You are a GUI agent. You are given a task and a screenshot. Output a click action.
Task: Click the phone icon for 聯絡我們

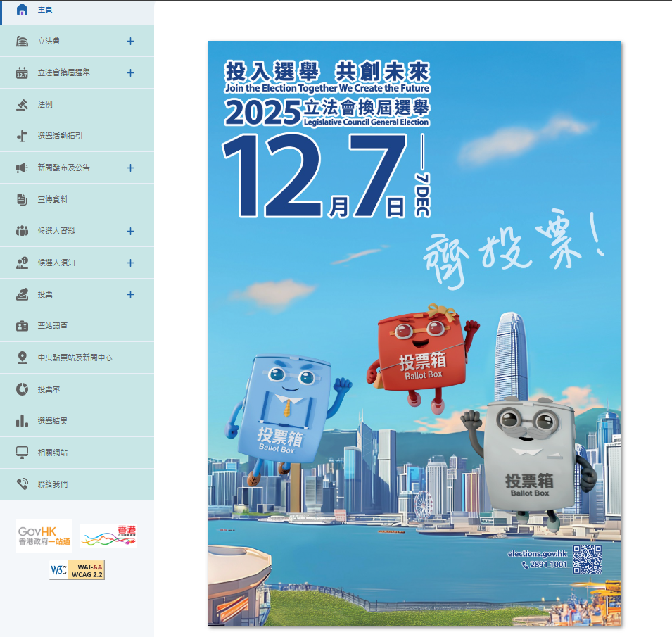click(22, 484)
